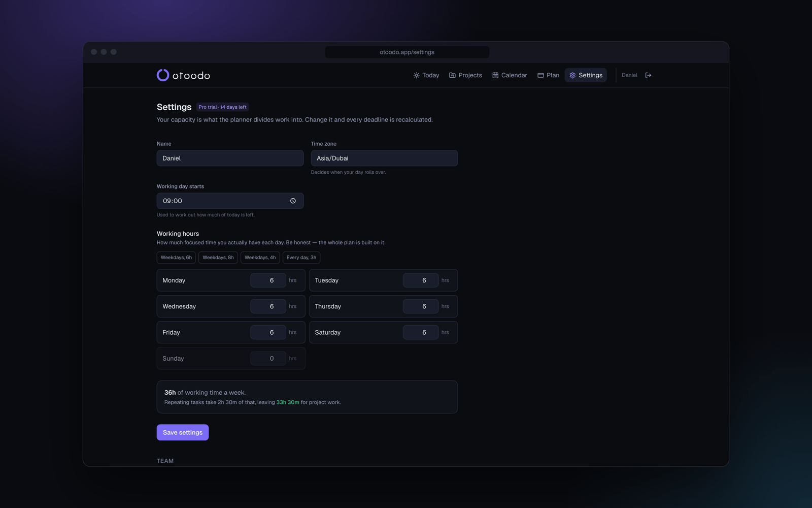
Task: Click the Calendar icon in navigation
Action: tap(495, 75)
